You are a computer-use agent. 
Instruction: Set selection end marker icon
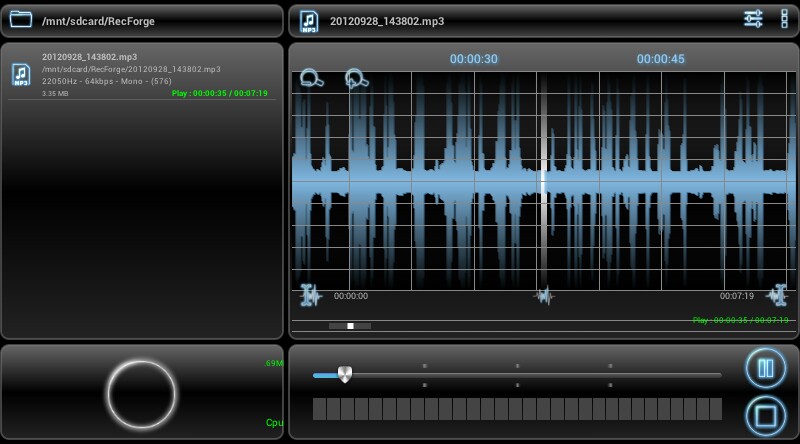(x=778, y=295)
